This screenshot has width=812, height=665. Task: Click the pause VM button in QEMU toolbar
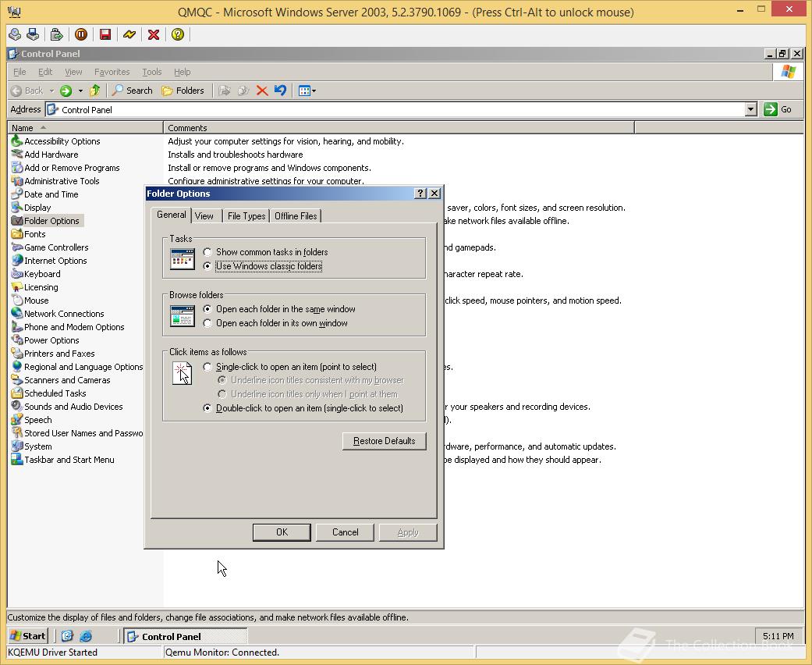click(x=81, y=34)
